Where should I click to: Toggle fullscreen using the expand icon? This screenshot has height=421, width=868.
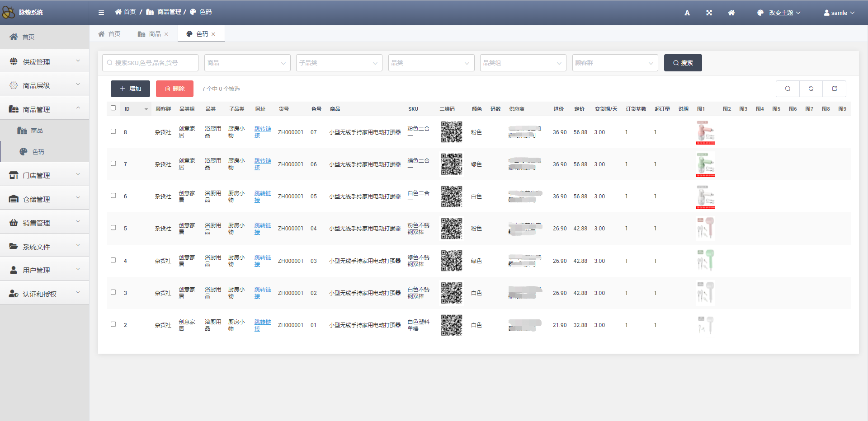coord(709,13)
